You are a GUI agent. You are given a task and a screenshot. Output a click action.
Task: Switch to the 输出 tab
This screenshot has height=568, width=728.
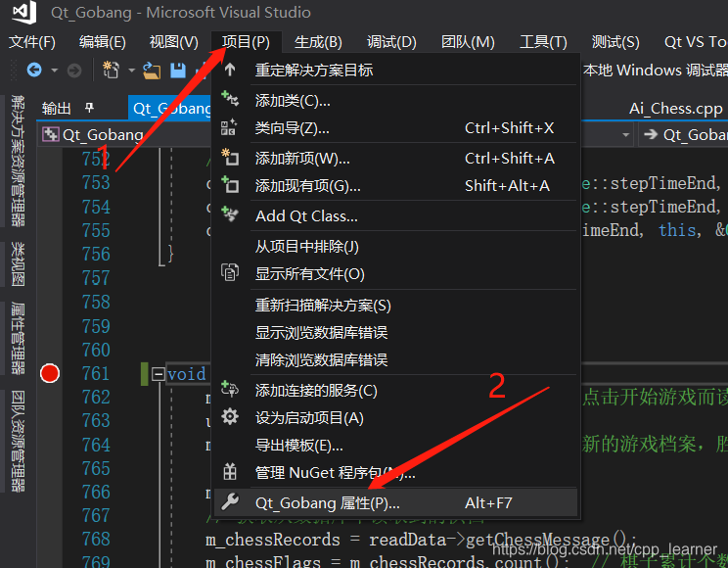click(x=56, y=109)
